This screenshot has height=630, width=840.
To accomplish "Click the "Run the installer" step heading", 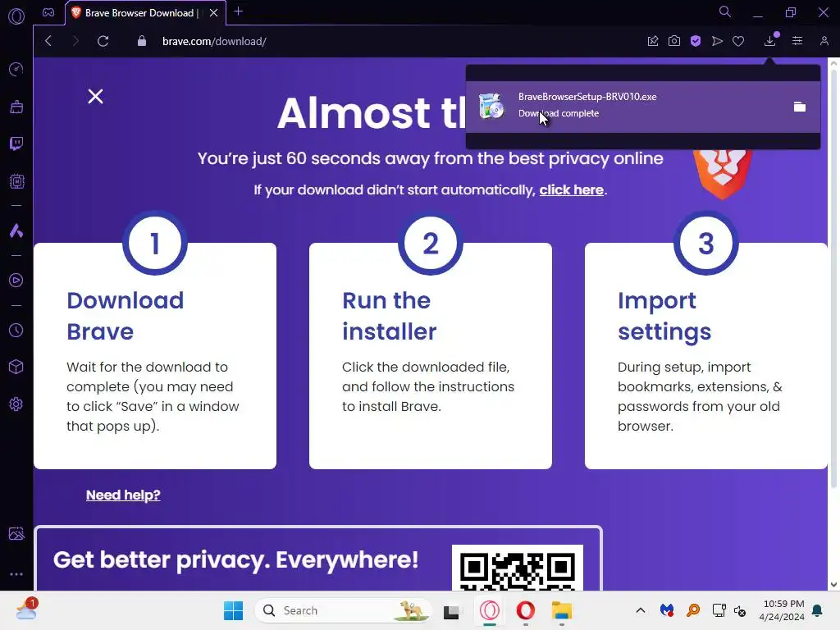I will 390,316.
